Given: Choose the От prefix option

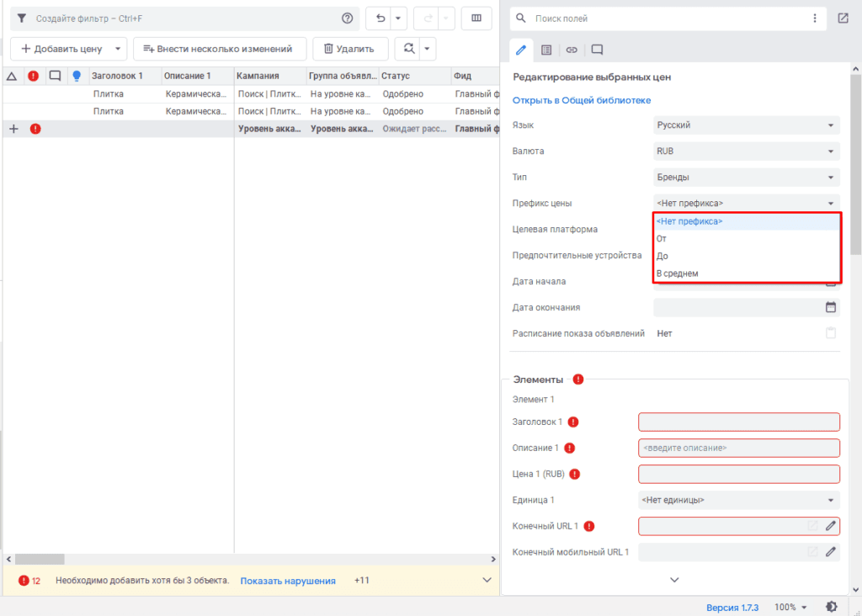Looking at the screenshot, I should pyautogui.click(x=747, y=238).
